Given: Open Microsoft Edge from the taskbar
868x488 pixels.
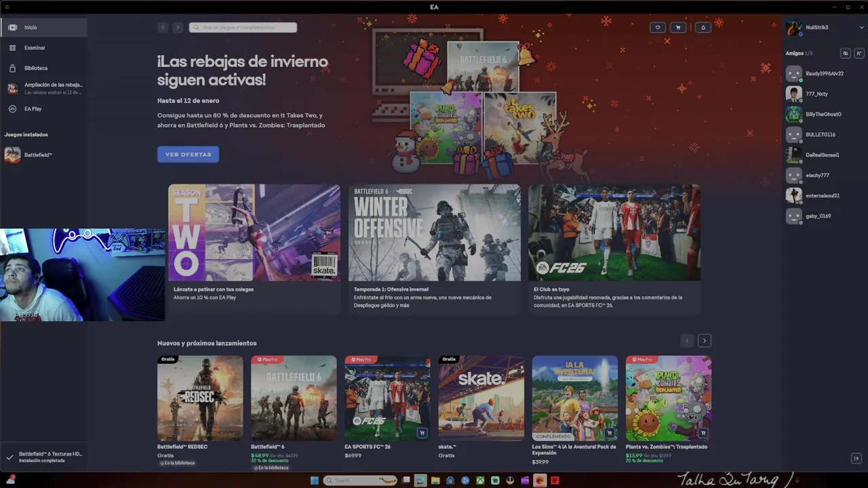Looking at the screenshot, I should [420, 481].
